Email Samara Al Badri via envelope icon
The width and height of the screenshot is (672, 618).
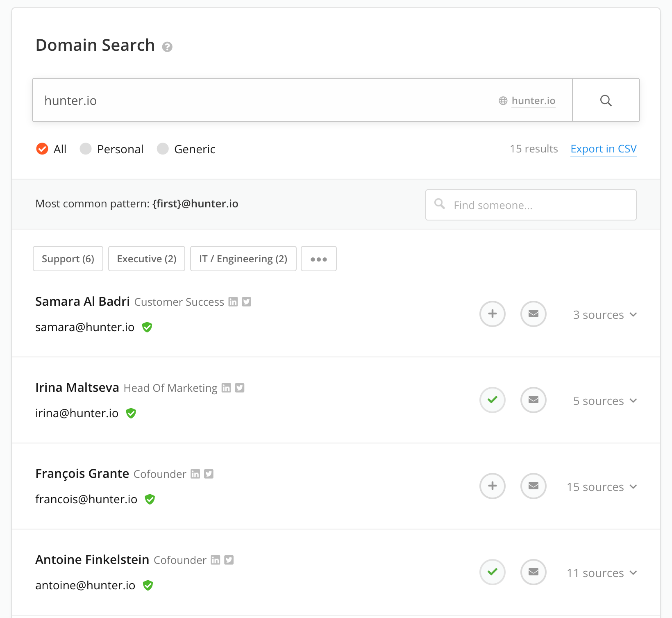coord(534,314)
